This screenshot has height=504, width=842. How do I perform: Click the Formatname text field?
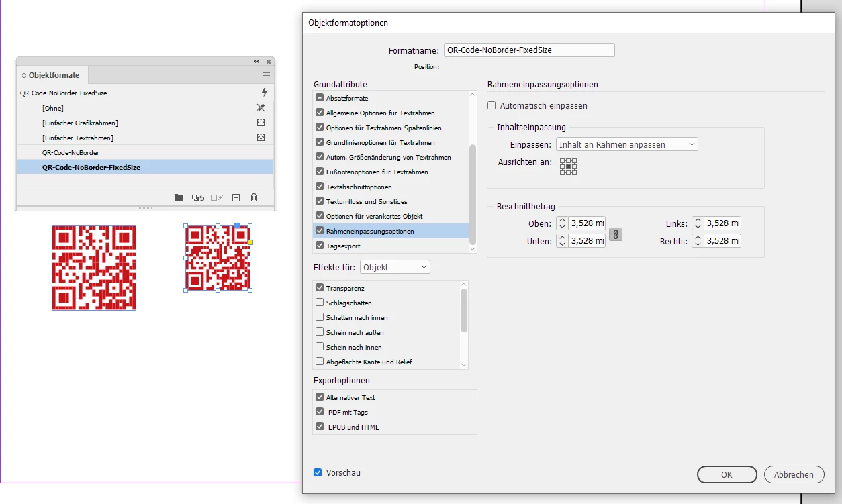pos(530,50)
